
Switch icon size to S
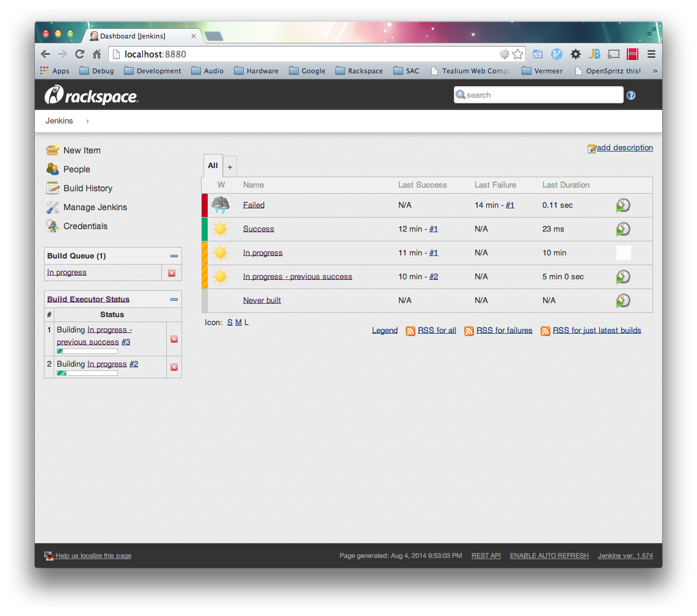230,323
